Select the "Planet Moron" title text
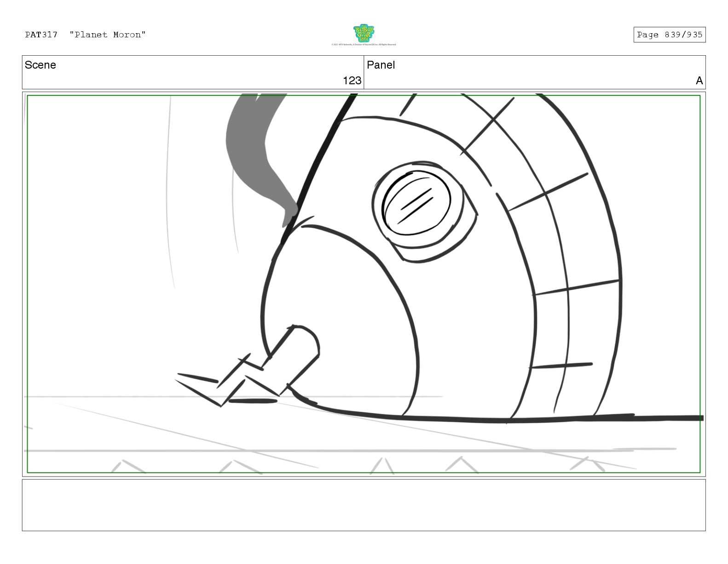The image size is (728, 564). [x=108, y=35]
